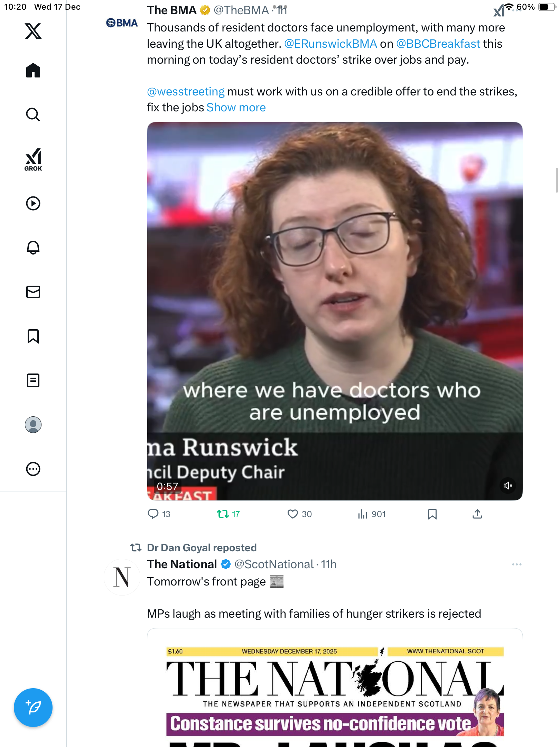Screen dimensions: 560x747
Task: Bookmark the BMA post
Action: pyautogui.click(x=432, y=514)
